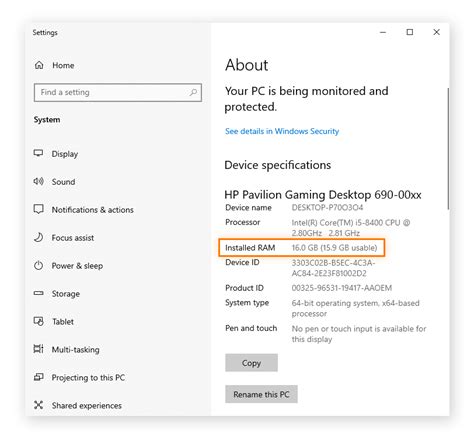Maximize the Settings window
The width and height of the screenshot is (474, 441).
tap(410, 32)
